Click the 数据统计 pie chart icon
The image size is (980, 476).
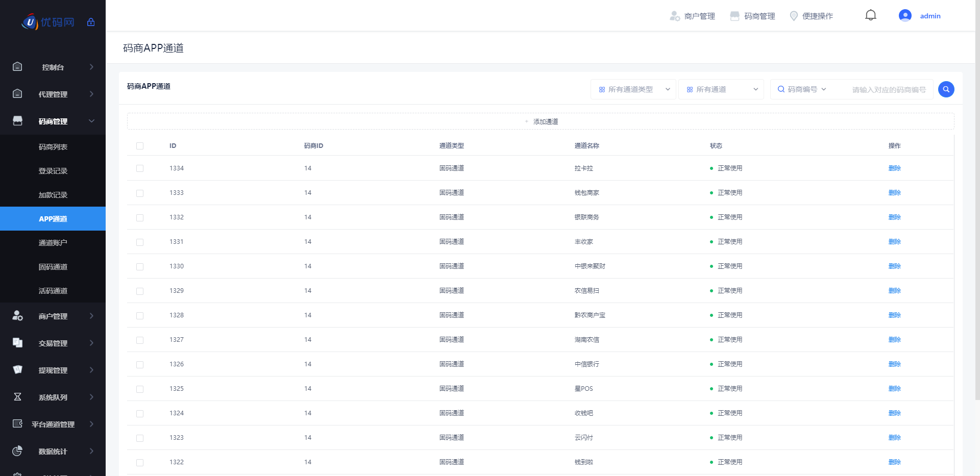pyautogui.click(x=17, y=451)
